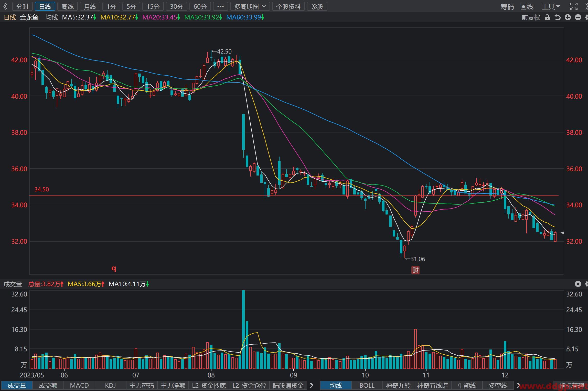The height and width of the screenshot is (391, 588).
Task: Open the 前复权 adjustment mode selector
Action: (531, 17)
